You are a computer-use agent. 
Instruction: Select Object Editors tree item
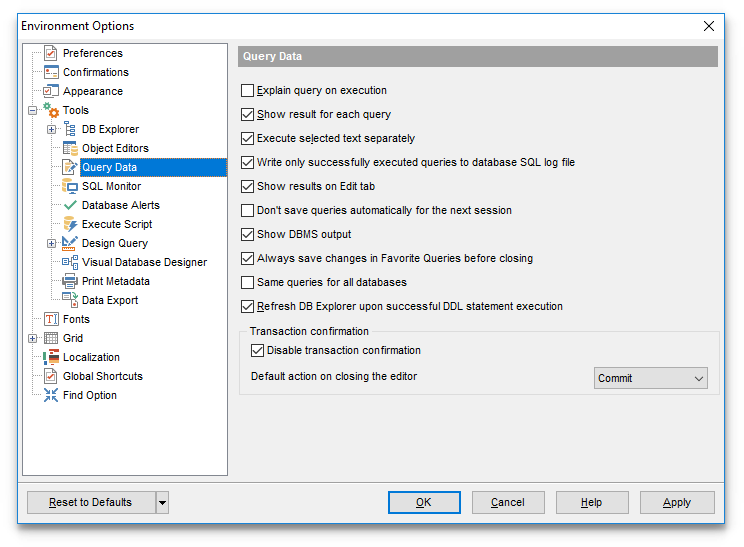click(x=115, y=148)
